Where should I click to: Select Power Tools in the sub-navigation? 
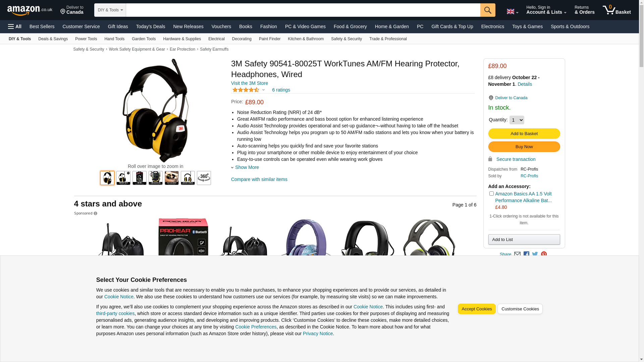tap(86, 39)
